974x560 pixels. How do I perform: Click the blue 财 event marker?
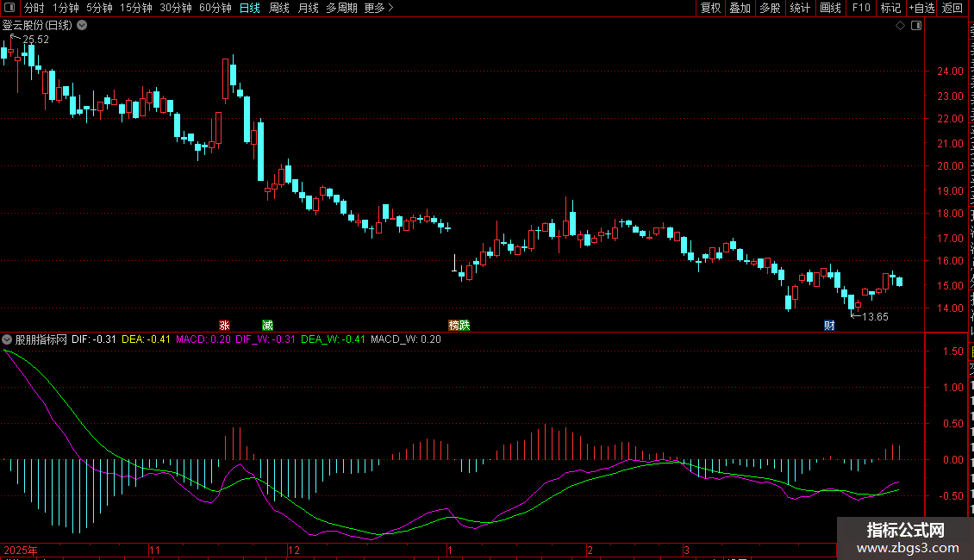pos(829,326)
